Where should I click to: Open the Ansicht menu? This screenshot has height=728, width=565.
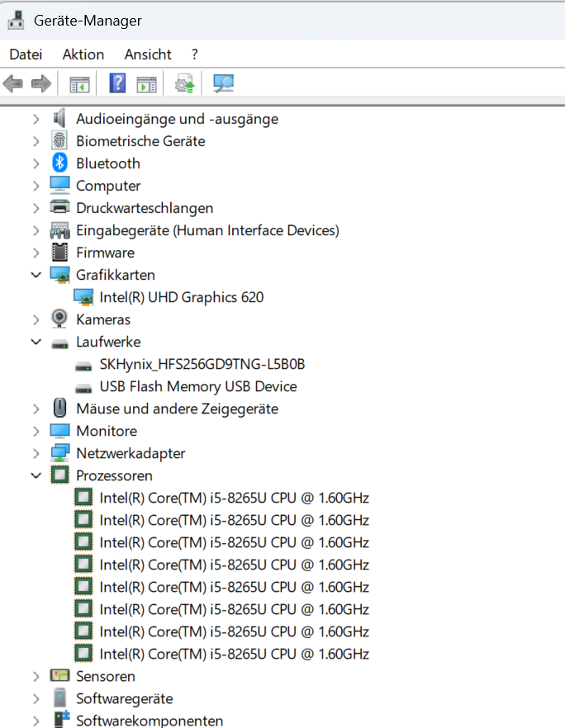click(148, 54)
